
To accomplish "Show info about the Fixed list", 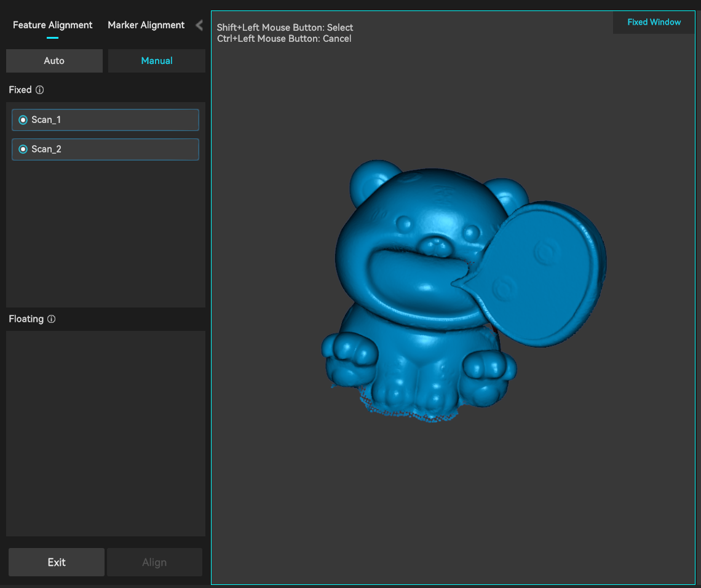I will pos(40,90).
